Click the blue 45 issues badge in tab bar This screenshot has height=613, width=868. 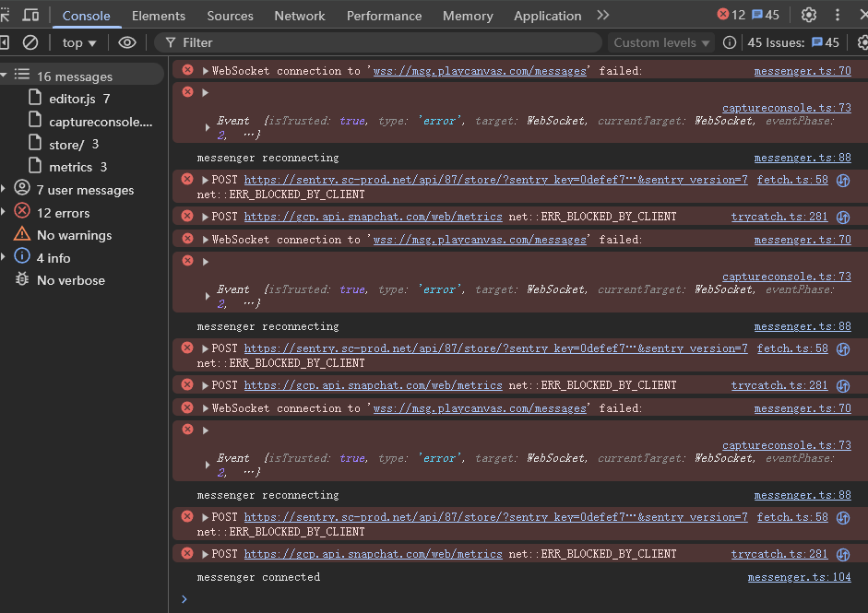766,15
